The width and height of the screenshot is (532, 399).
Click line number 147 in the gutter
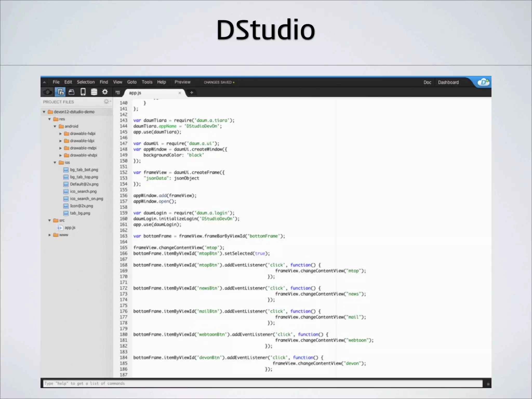(124, 144)
